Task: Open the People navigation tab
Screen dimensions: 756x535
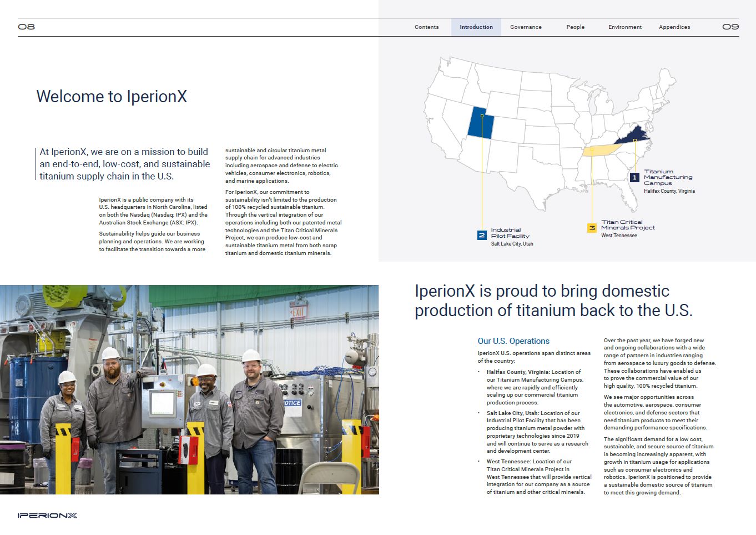Action: (x=575, y=27)
